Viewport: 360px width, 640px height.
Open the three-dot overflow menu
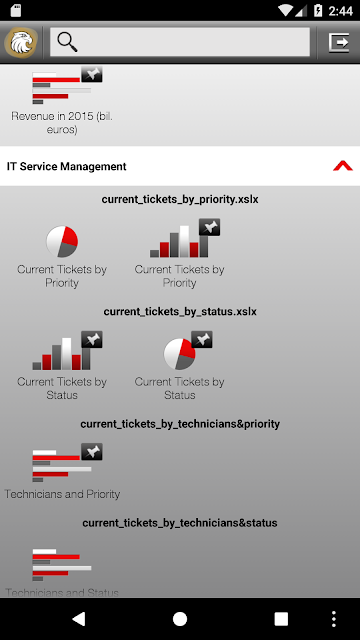point(334,619)
